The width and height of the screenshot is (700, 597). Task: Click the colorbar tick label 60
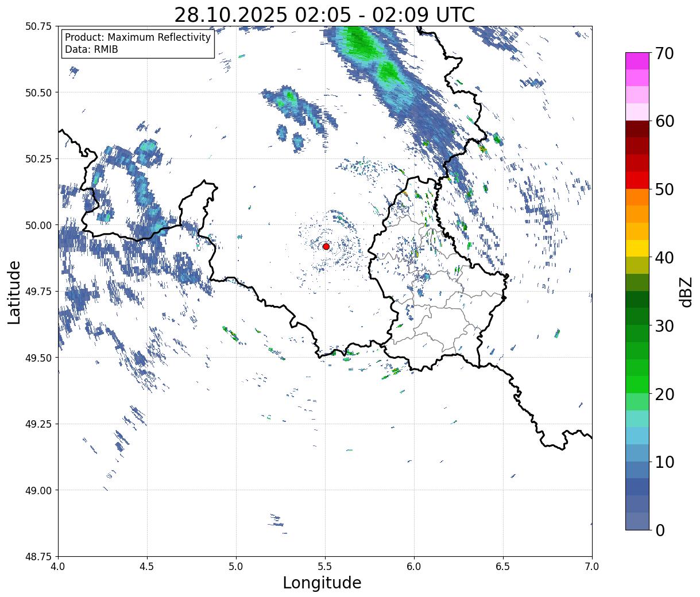(x=664, y=121)
